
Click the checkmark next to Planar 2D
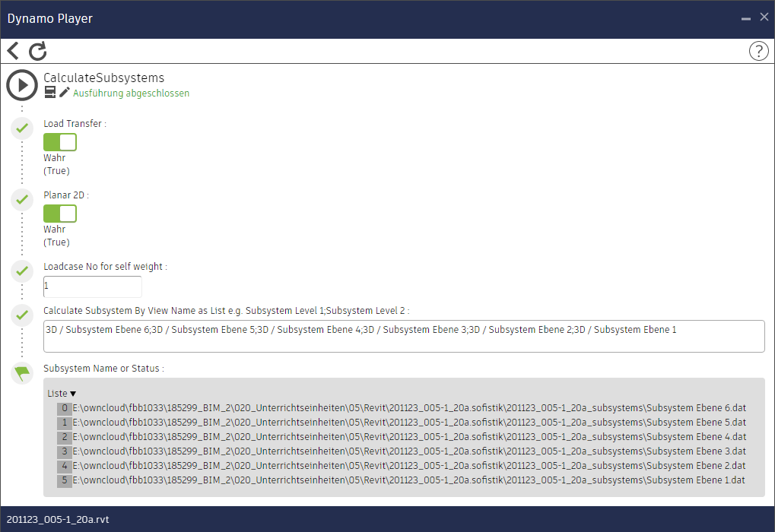click(x=22, y=200)
